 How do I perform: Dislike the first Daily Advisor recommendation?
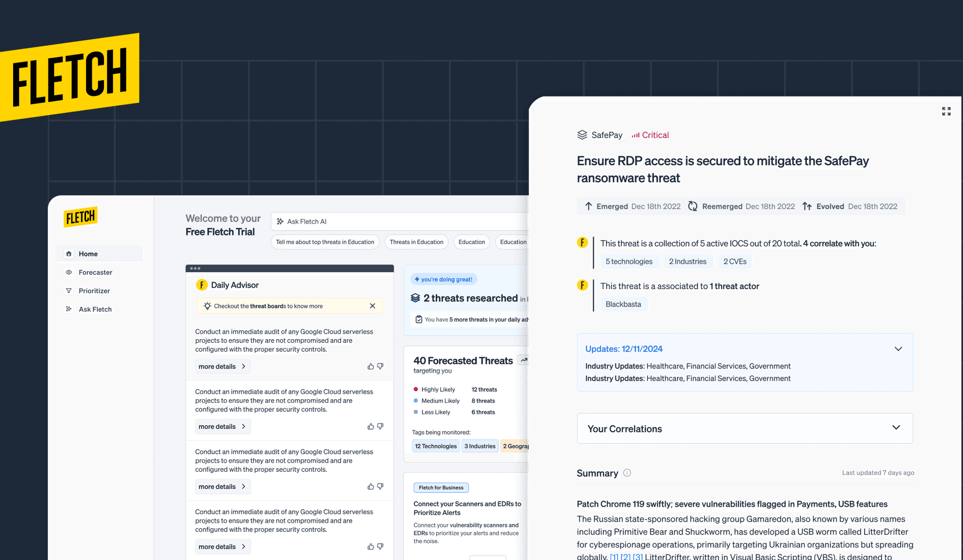click(x=380, y=366)
